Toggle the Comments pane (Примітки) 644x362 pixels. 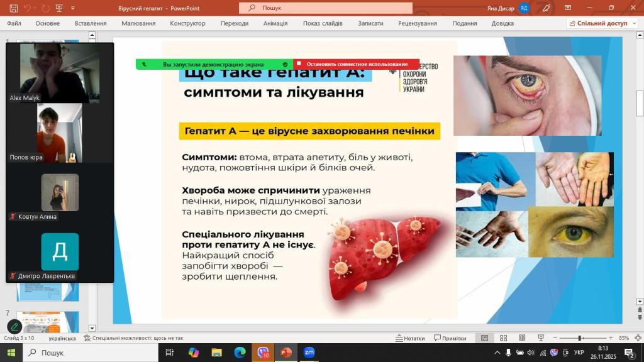coord(450,338)
